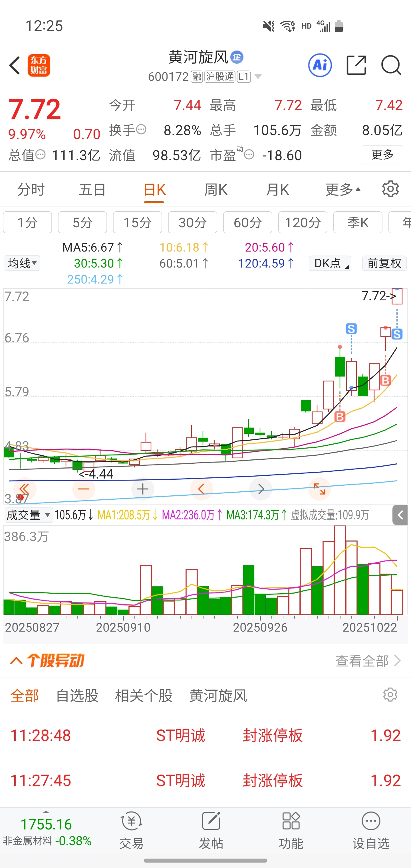Collapse the 个股异动 section
The width and height of the screenshot is (411, 868).
(16, 660)
